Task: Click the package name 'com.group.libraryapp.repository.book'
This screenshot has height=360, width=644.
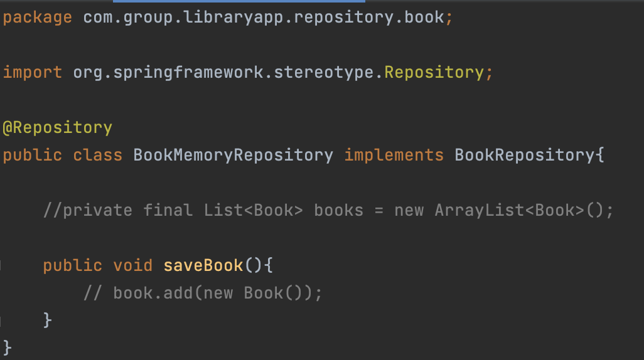Action: [264, 18]
